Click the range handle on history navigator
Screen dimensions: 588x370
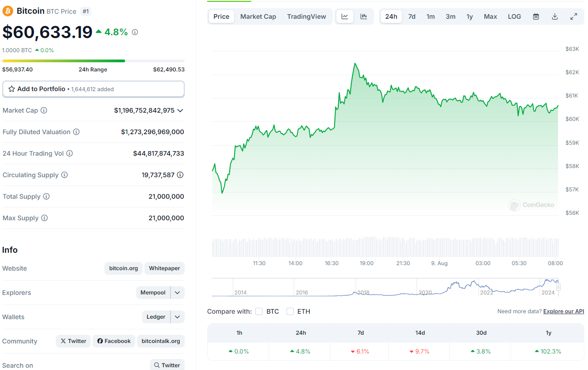(x=558, y=288)
